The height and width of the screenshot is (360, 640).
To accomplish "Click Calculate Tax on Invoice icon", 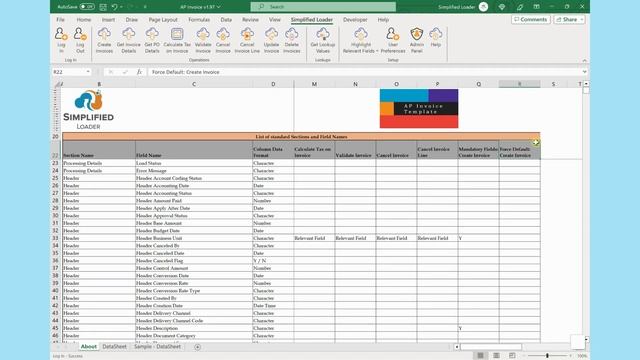I will [177, 40].
